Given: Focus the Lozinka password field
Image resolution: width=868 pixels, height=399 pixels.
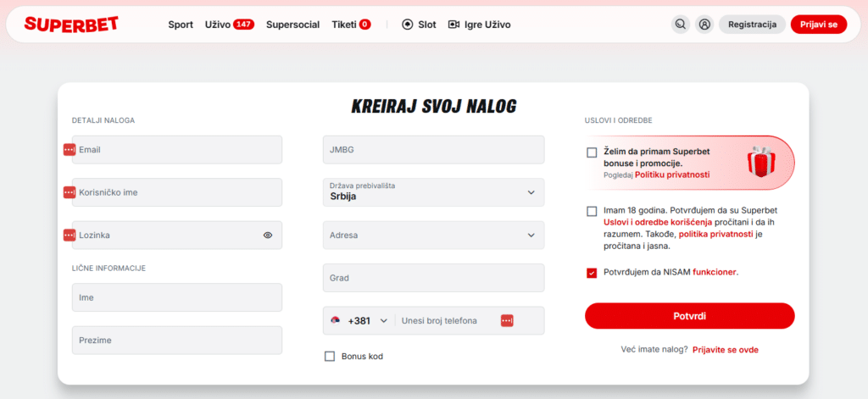Looking at the screenshot, I should 177,236.
